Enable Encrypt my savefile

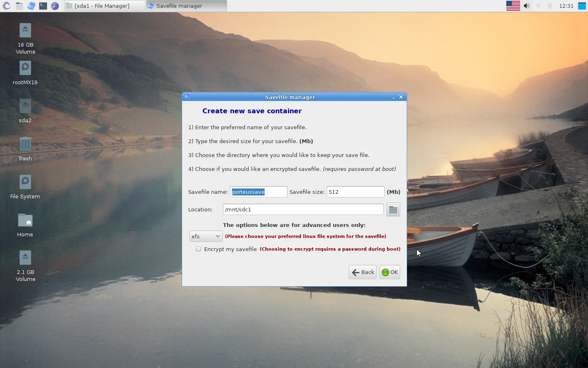point(198,249)
